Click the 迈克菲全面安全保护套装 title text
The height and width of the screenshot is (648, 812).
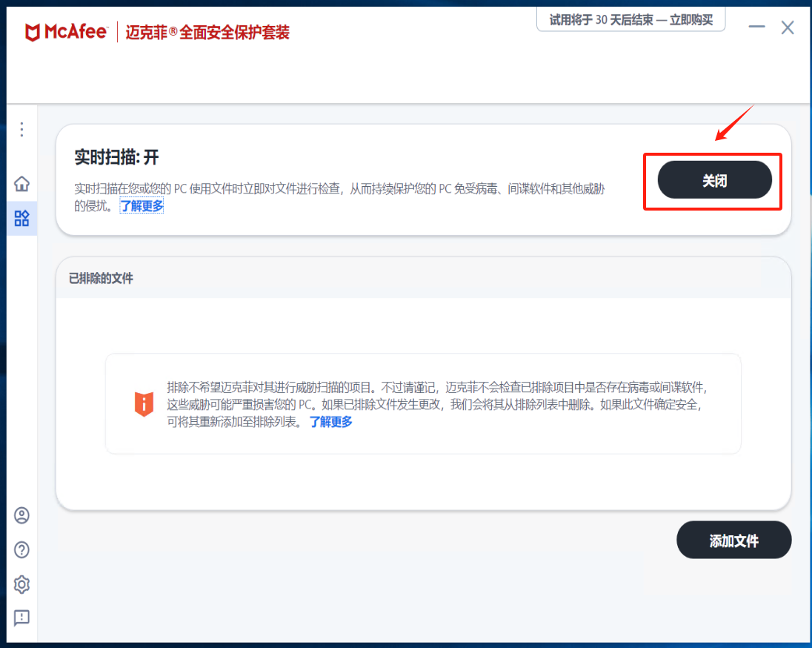click(x=207, y=33)
